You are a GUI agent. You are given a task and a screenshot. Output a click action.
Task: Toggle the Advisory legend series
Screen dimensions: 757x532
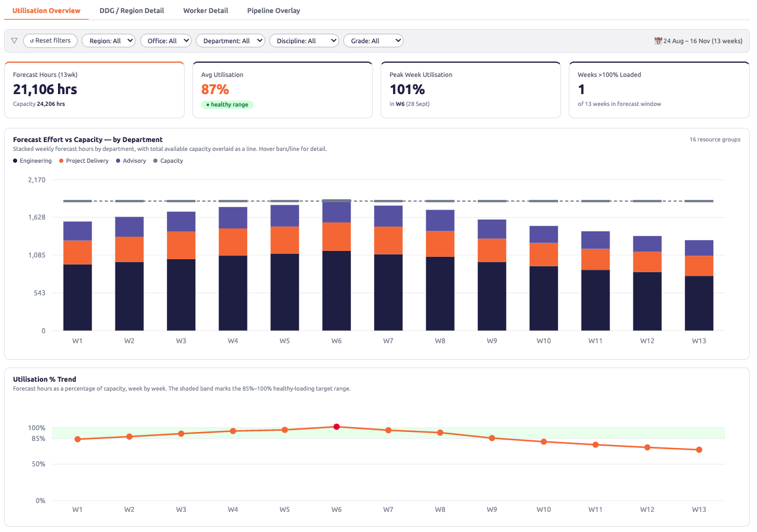point(131,161)
